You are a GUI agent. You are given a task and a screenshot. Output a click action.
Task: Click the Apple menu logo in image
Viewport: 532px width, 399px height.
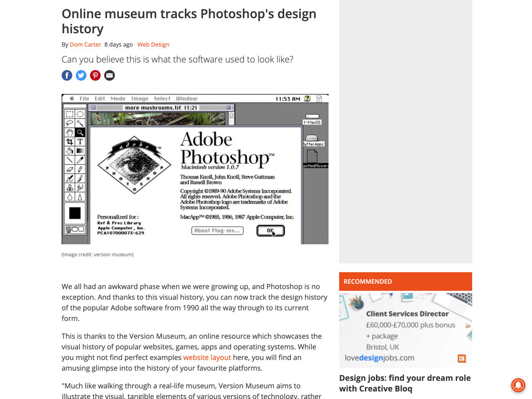click(x=71, y=98)
